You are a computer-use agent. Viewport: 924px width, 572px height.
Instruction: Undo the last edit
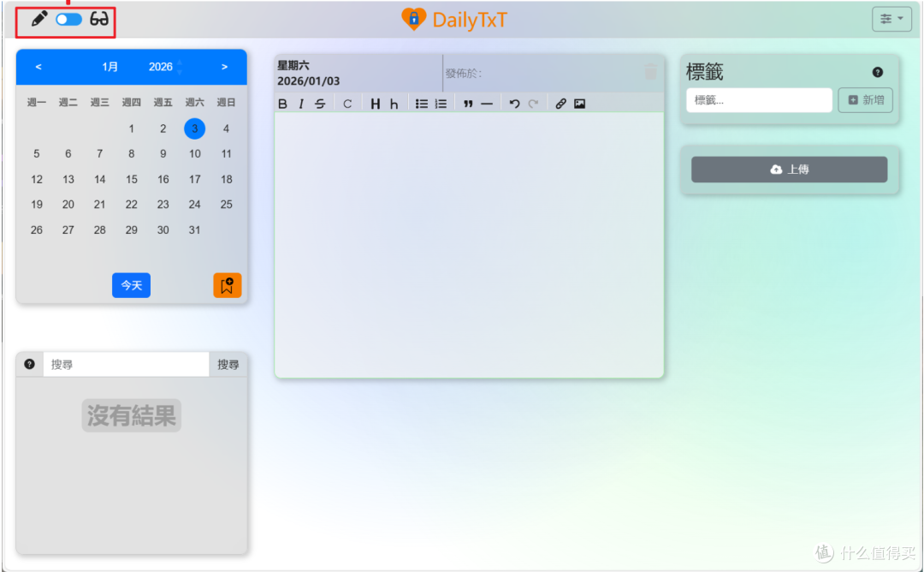(514, 104)
